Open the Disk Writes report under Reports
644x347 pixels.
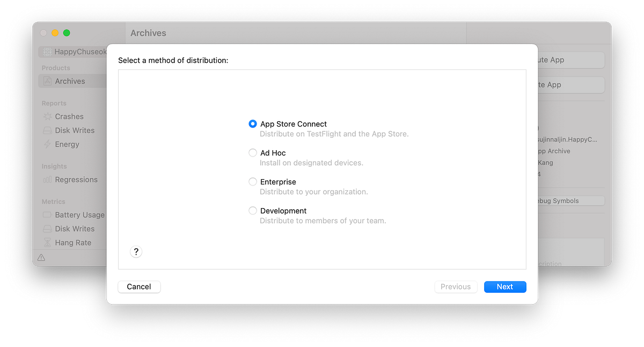click(x=48, y=130)
